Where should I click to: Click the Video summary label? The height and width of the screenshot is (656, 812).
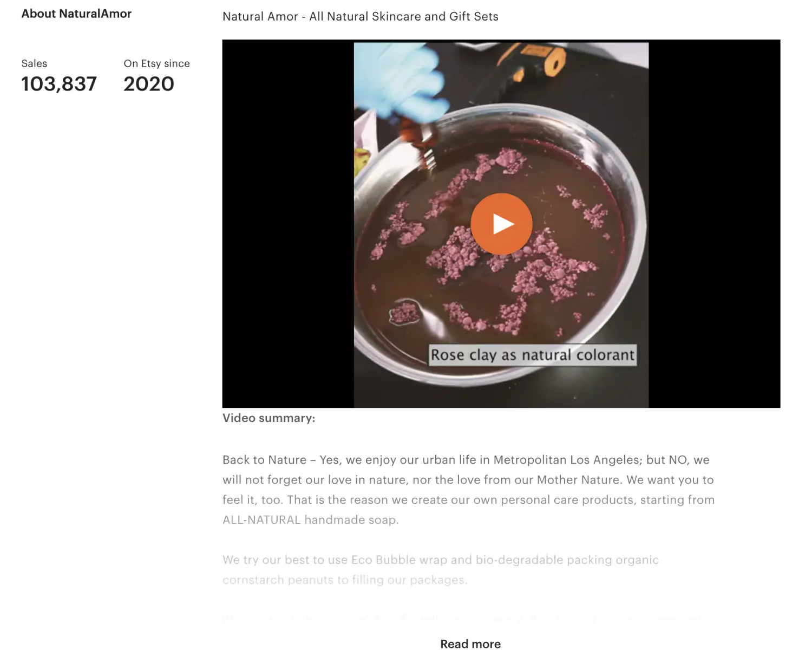click(x=269, y=418)
